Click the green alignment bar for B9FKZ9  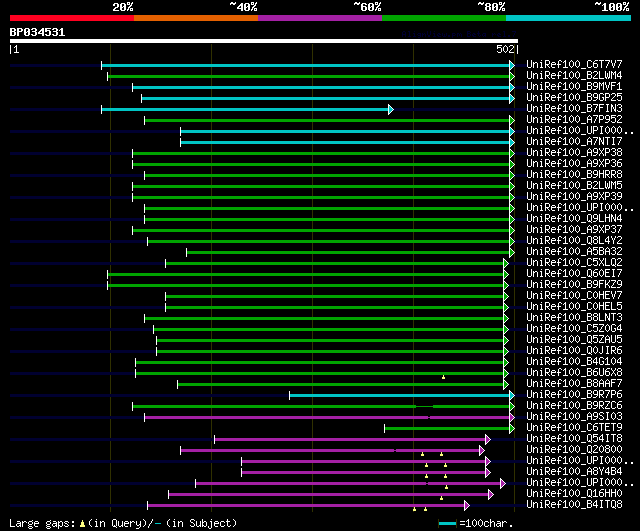coord(305,286)
